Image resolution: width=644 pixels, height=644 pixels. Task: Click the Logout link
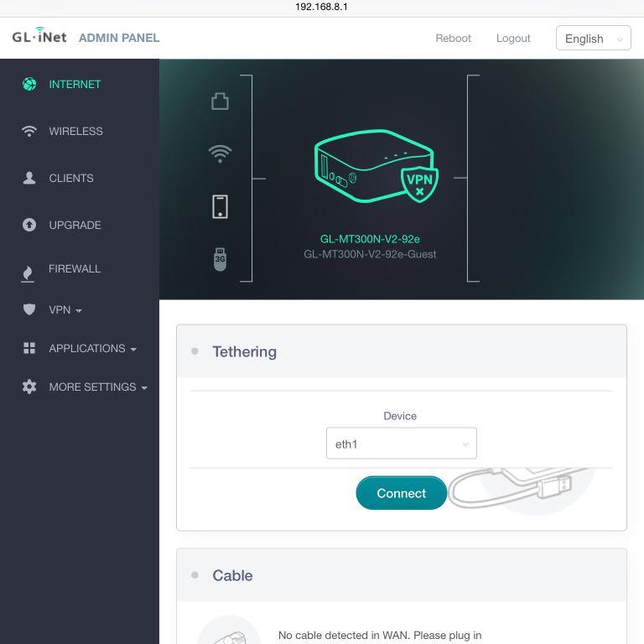(513, 39)
